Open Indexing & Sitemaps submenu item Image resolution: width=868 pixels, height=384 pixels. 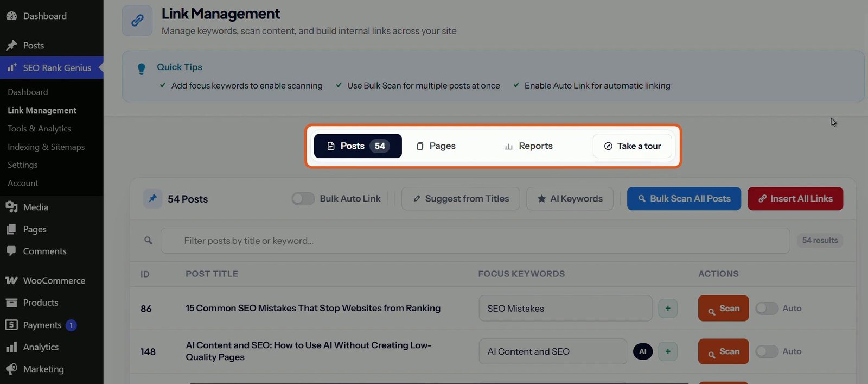tap(46, 147)
